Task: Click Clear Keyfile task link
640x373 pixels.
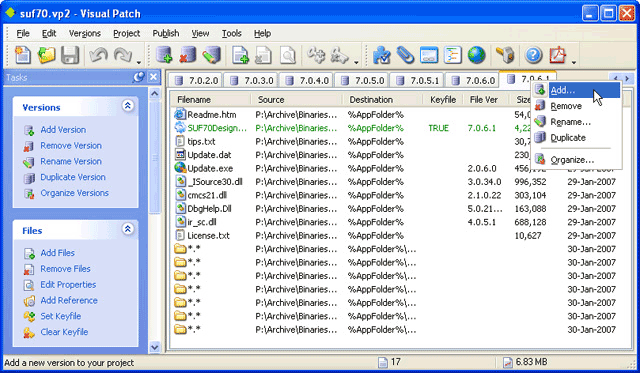Action: click(64, 332)
